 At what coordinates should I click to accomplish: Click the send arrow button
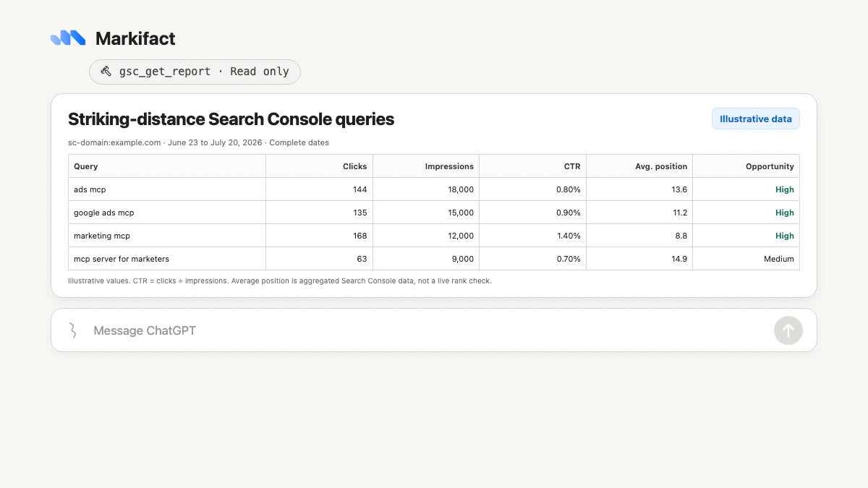(x=788, y=330)
